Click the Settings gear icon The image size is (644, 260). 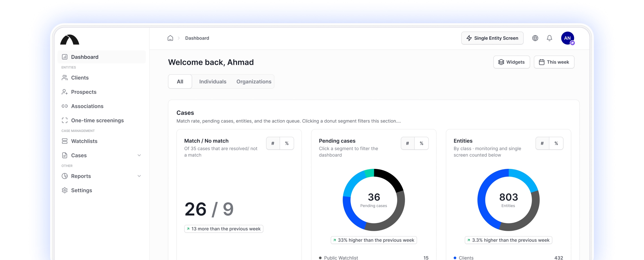click(64, 190)
